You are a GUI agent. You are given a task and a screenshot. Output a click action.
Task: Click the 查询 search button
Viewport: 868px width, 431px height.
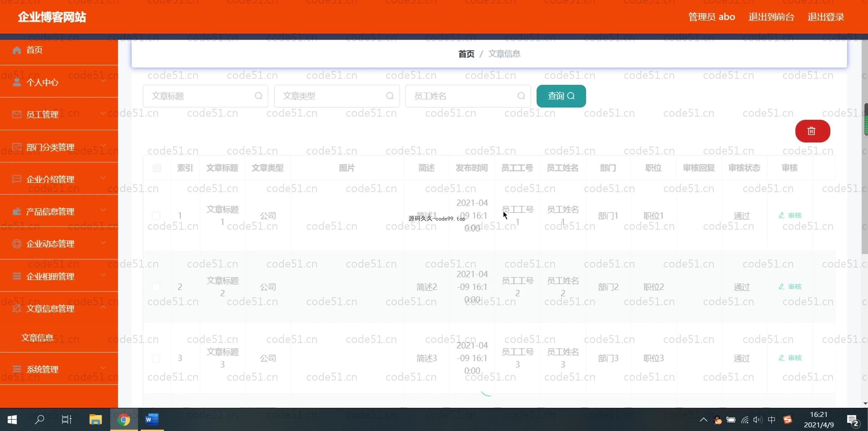click(561, 96)
